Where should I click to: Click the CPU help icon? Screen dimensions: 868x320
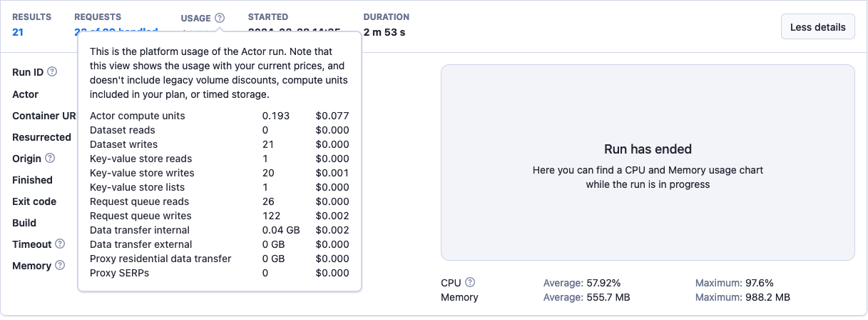tap(470, 282)
